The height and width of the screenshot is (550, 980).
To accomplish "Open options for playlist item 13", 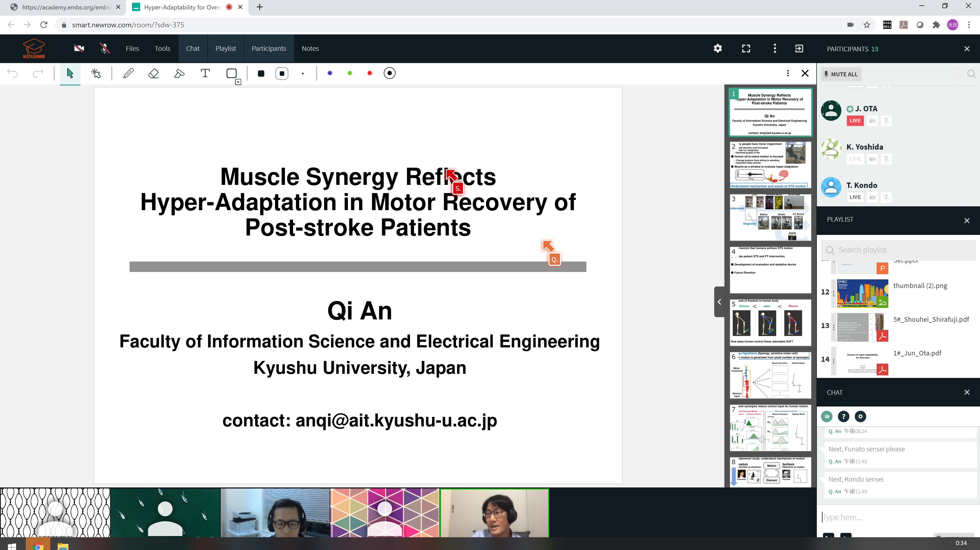I will (833, 327).
